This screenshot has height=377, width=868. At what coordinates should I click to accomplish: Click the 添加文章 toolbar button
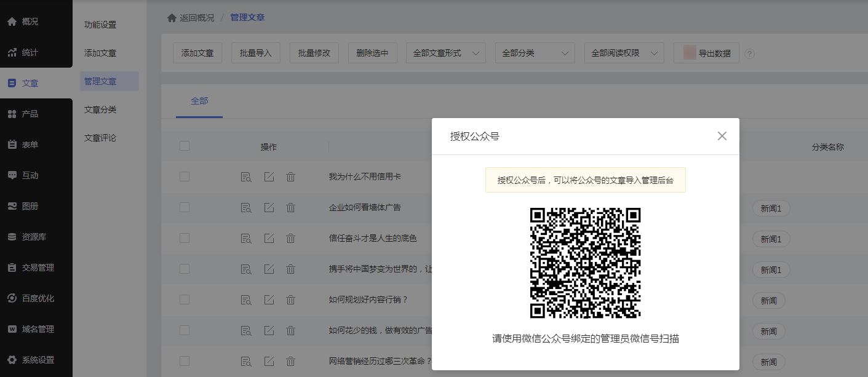[197, 53]
